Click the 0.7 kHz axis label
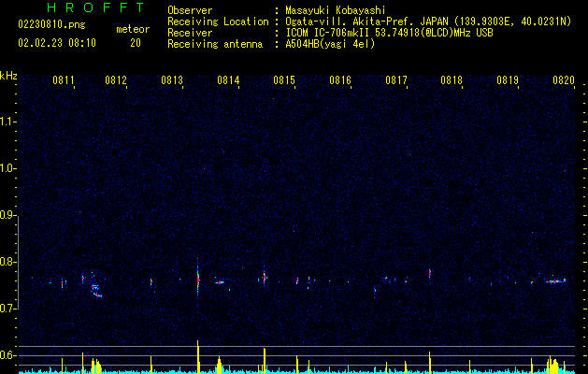This screenshot has width=588, height=374. (x=8, y=309)
